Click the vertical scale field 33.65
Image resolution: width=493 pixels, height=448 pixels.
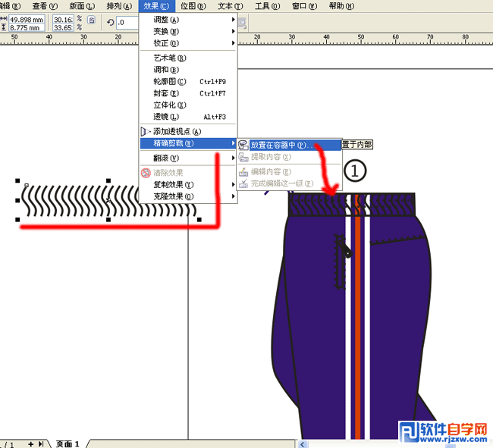click(x=63, y=27)
